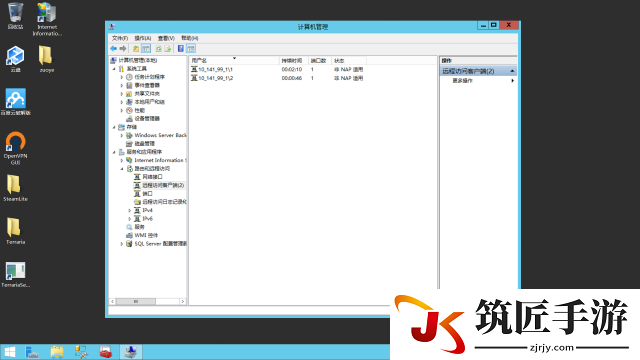This screenshot has height=360, width=640.
Task: Open help via blue question mark icon
Action: point(181,49)
